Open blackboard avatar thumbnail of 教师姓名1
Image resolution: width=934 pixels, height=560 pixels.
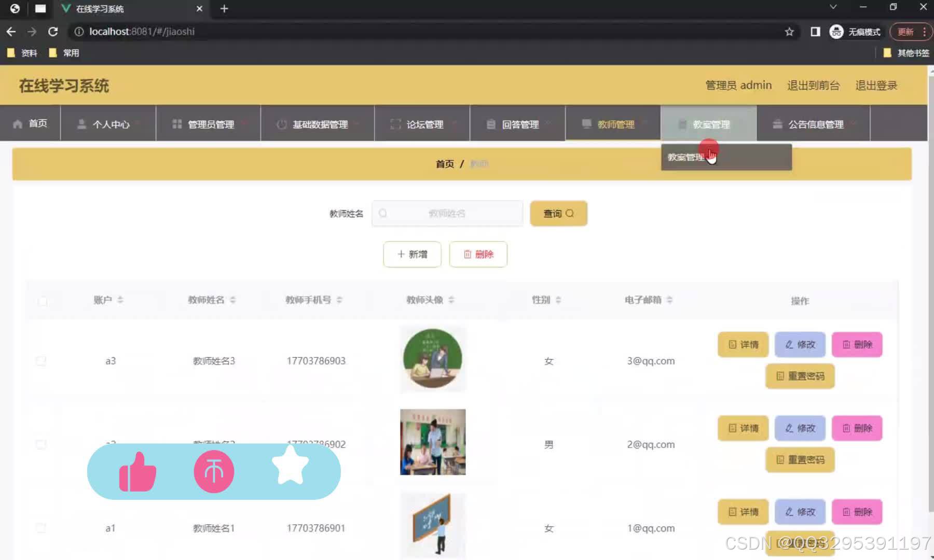433,525
